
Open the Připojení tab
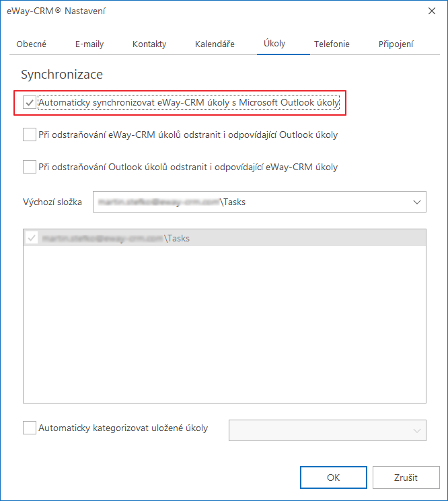point(396,44)
